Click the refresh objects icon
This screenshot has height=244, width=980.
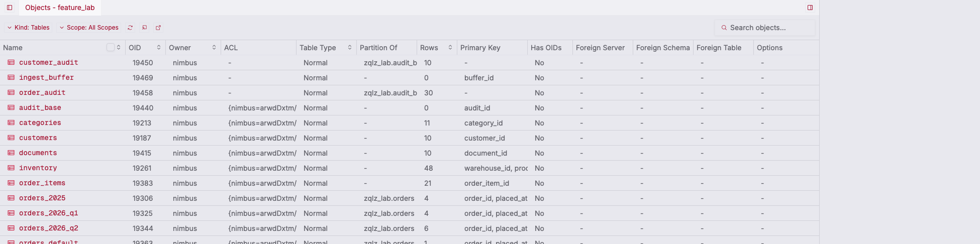coord(130,28)
